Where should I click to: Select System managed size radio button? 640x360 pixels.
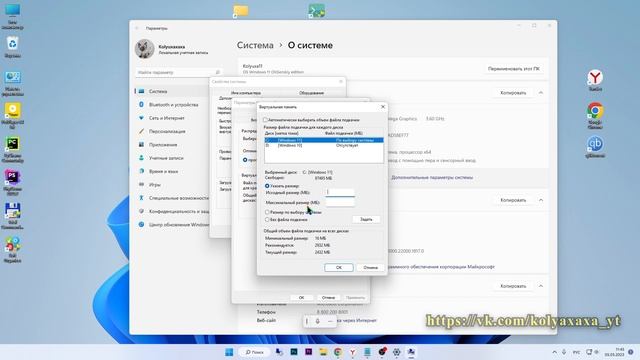coord(267,212)
